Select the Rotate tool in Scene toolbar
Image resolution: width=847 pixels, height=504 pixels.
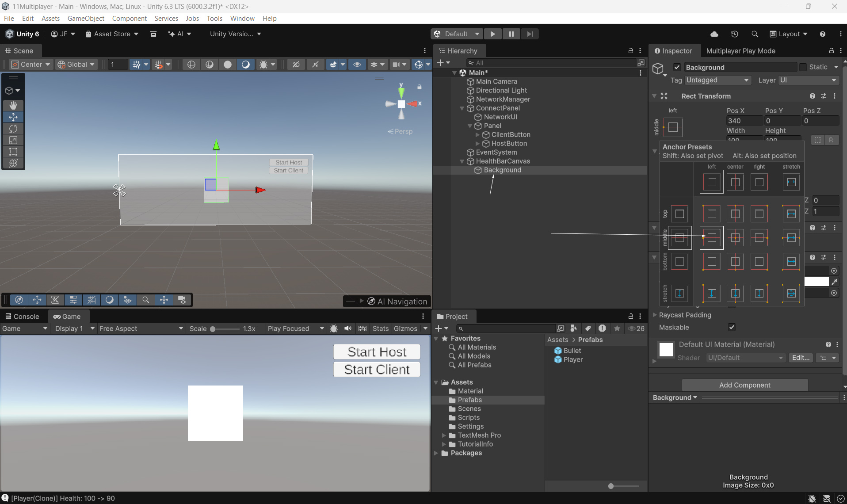tap(13, 129)
